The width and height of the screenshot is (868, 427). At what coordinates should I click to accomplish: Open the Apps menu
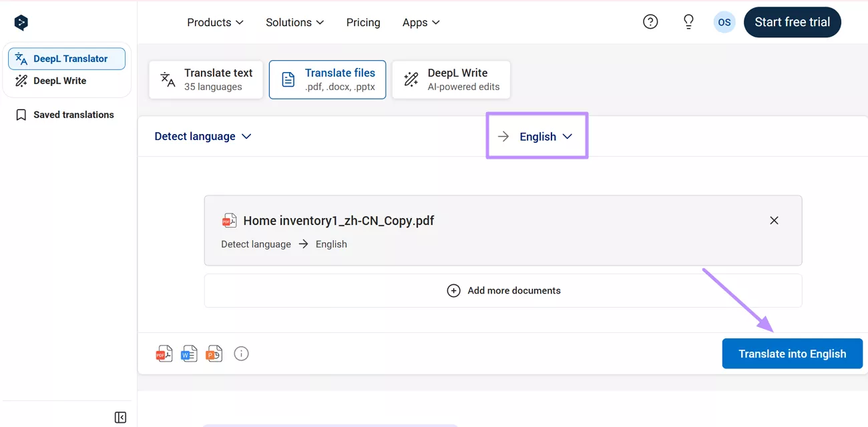(x=421, y=23)
